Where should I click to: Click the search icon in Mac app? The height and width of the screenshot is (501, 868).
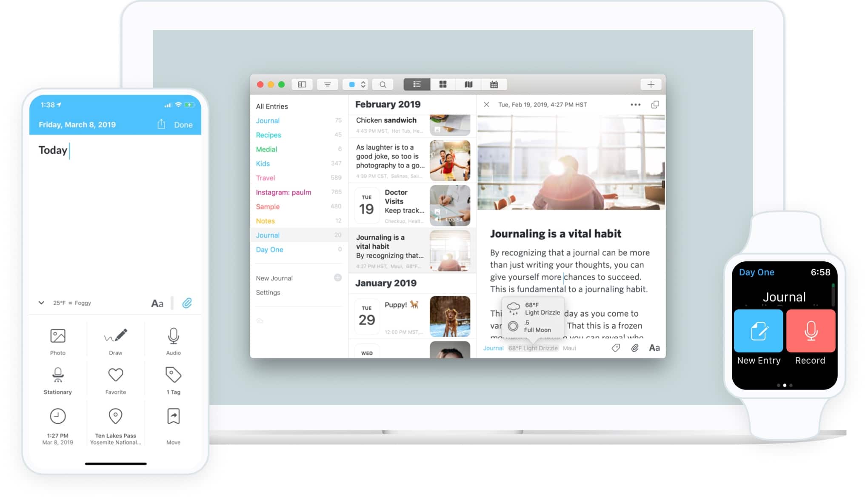coord(382,84)
